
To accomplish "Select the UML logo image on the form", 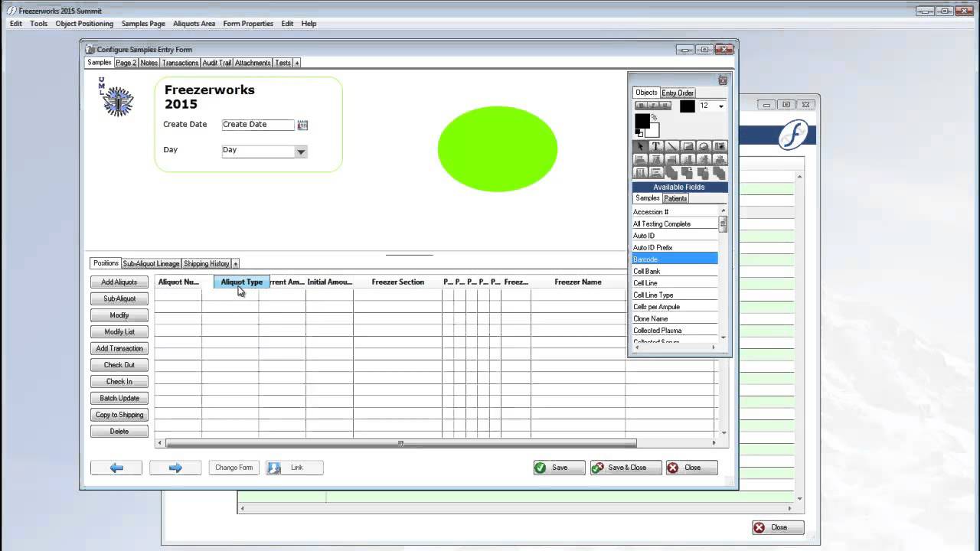I will 116,97.
